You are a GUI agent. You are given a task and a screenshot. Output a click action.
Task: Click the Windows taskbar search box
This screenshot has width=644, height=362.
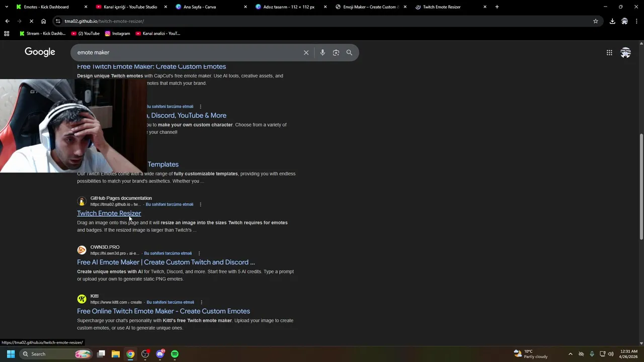coord(56,354)
